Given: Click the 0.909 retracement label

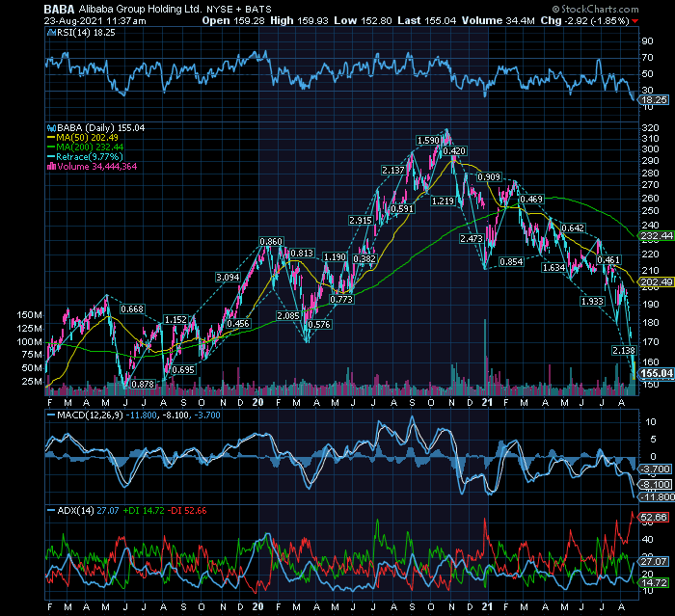Looking at the screenshot, I should [489, 177].
